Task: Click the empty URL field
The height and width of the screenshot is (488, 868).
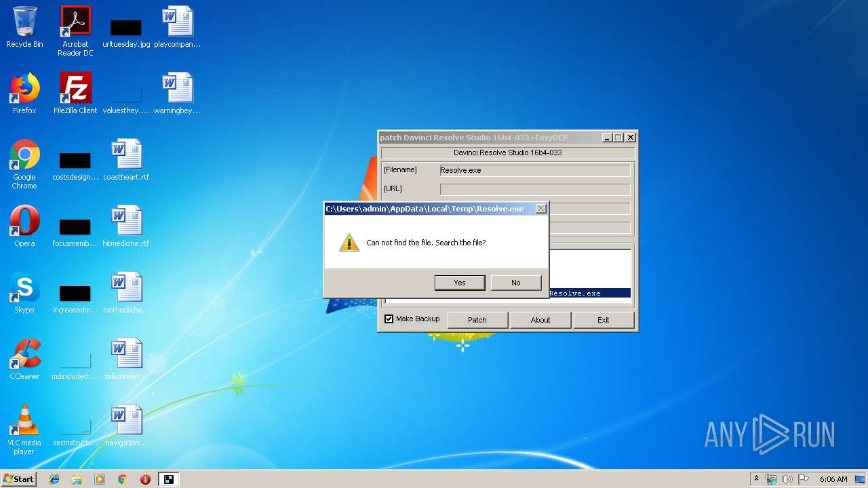Action: coord(535,189)
